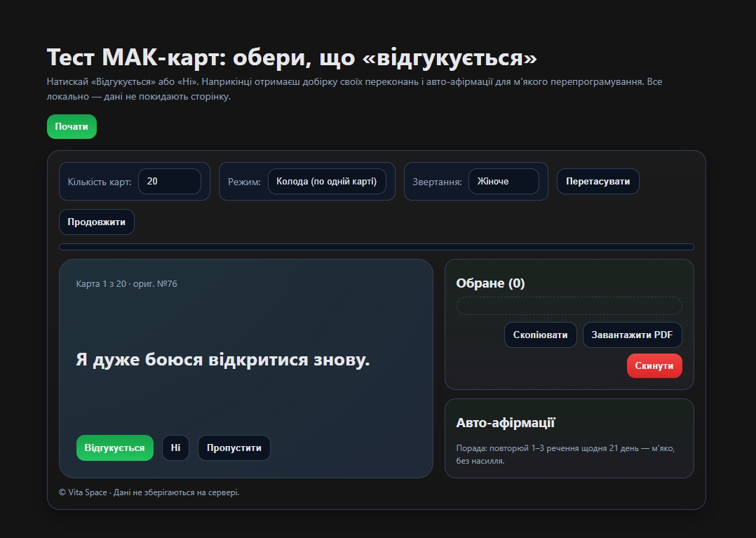Click the green Почати button
This screenshot has height=538, width=756.
click(72, 127)
